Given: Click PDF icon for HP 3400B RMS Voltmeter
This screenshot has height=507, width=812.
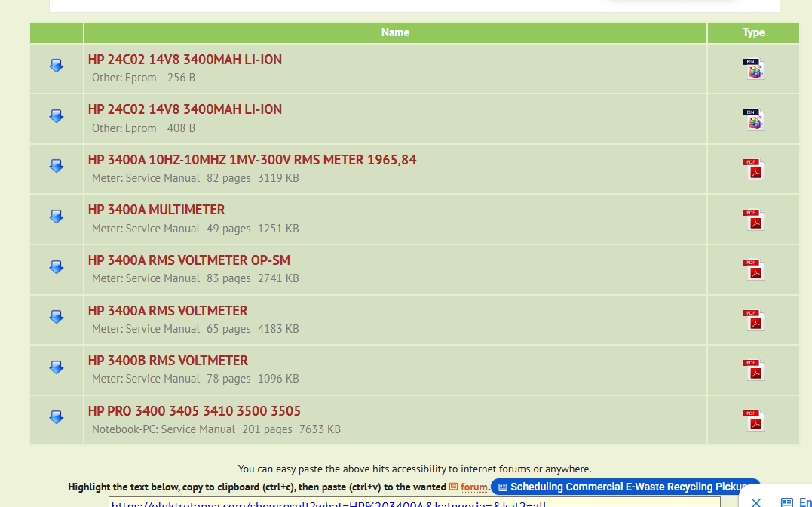Looking at the screenshot, I should (x=753, y=370).
